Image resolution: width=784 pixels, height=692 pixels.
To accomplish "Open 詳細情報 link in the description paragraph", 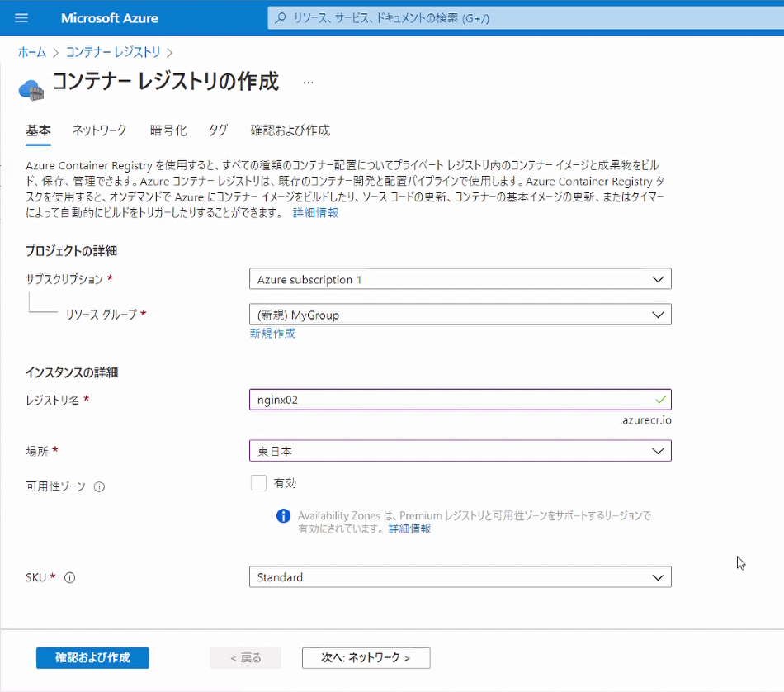I will pyautogui.click(x=315, y=213).
